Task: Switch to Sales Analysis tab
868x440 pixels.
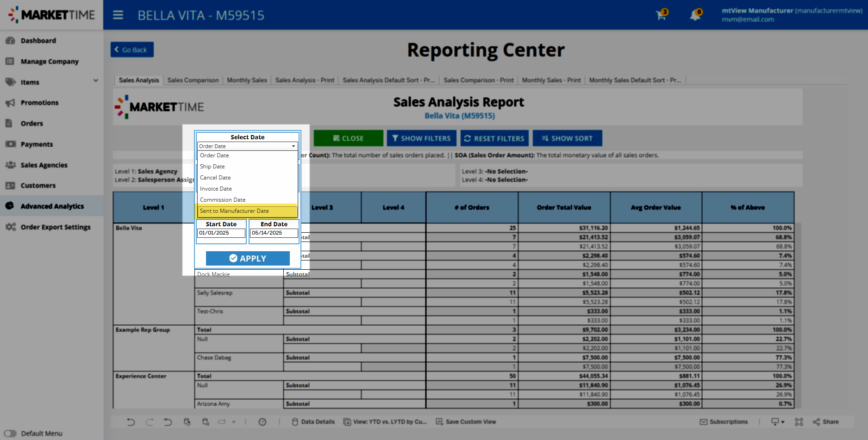Action: point(139,80)
